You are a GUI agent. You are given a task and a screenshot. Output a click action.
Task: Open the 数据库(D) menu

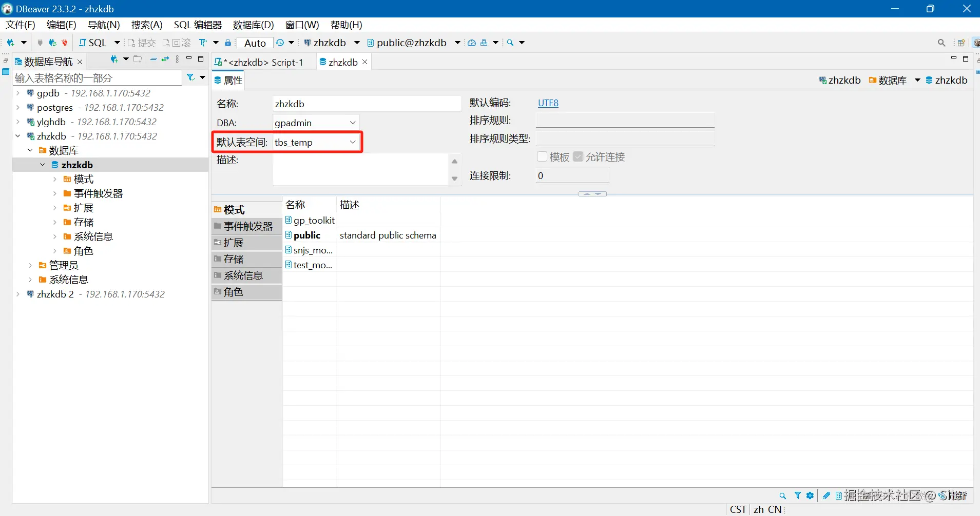(x=253, y=25)
